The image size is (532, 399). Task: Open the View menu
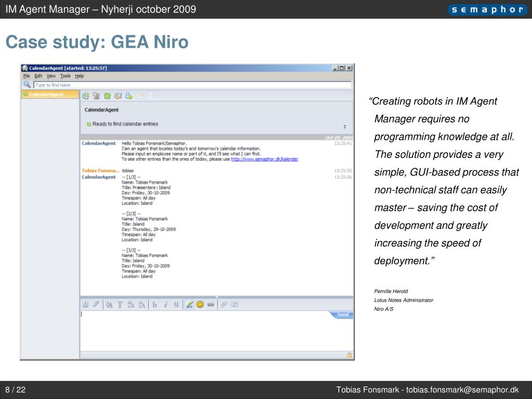pos(51,76)
